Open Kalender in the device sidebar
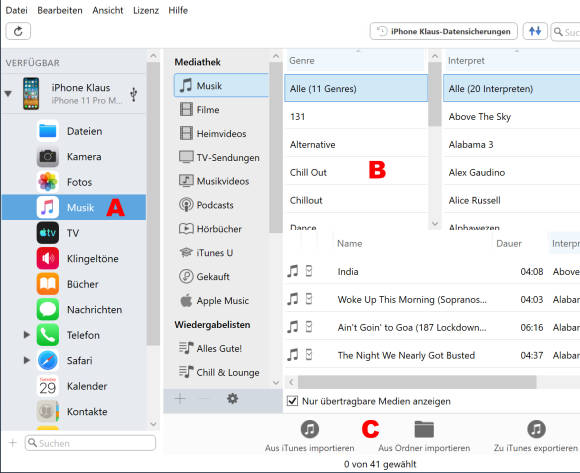The width and height of the screenshot is (580, 473). tap(74, 386)
